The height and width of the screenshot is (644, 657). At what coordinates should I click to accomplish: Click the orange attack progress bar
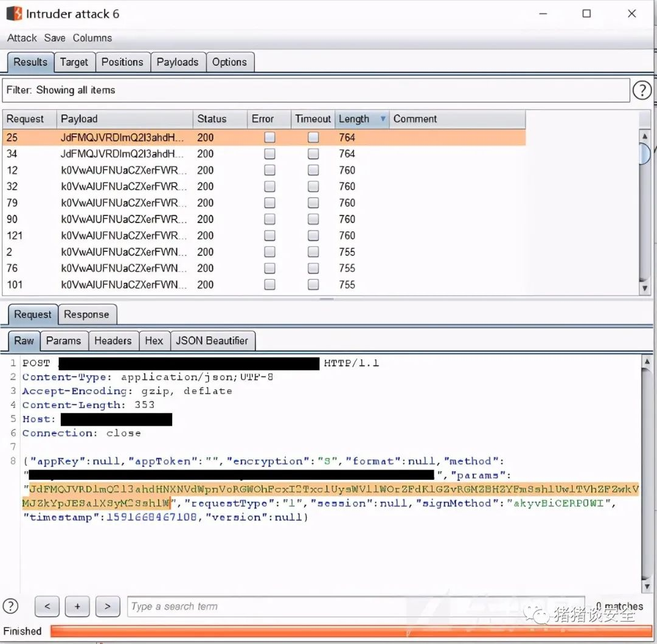(351, 631)
